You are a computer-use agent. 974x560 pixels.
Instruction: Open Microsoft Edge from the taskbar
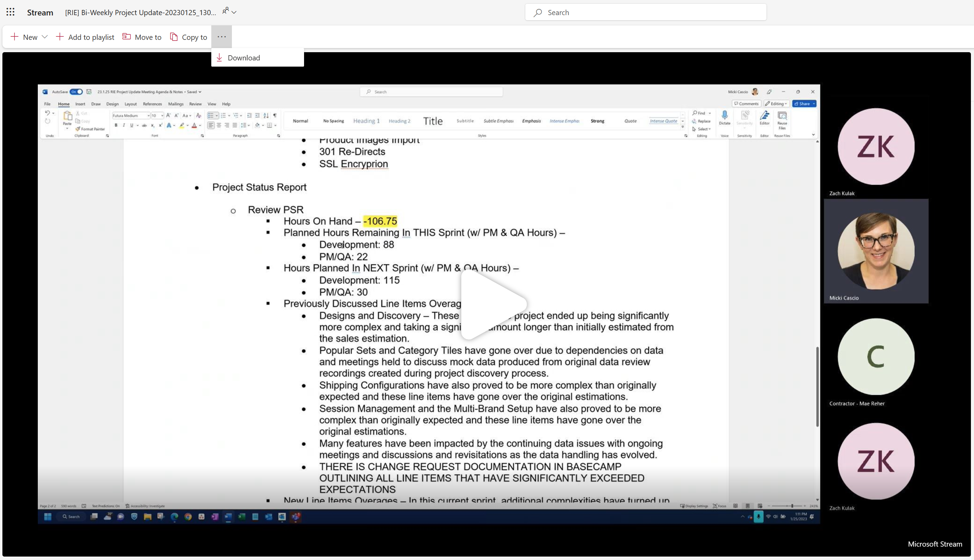coord(174,516)
